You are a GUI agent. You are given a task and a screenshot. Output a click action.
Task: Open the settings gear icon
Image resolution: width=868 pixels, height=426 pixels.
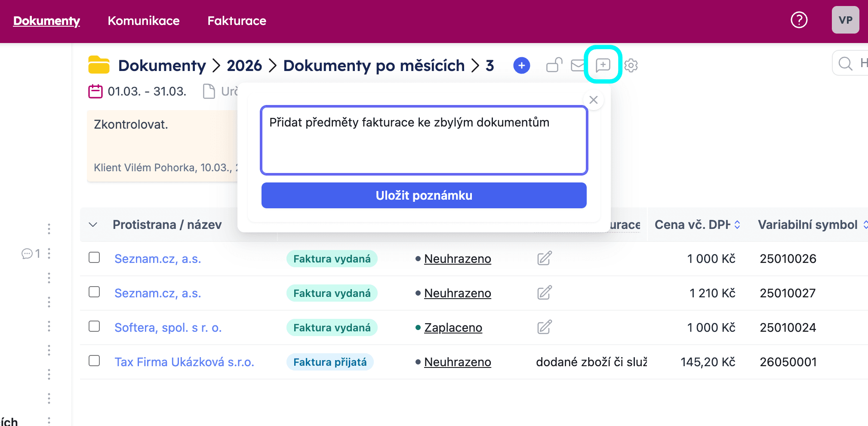pos(631,65)
